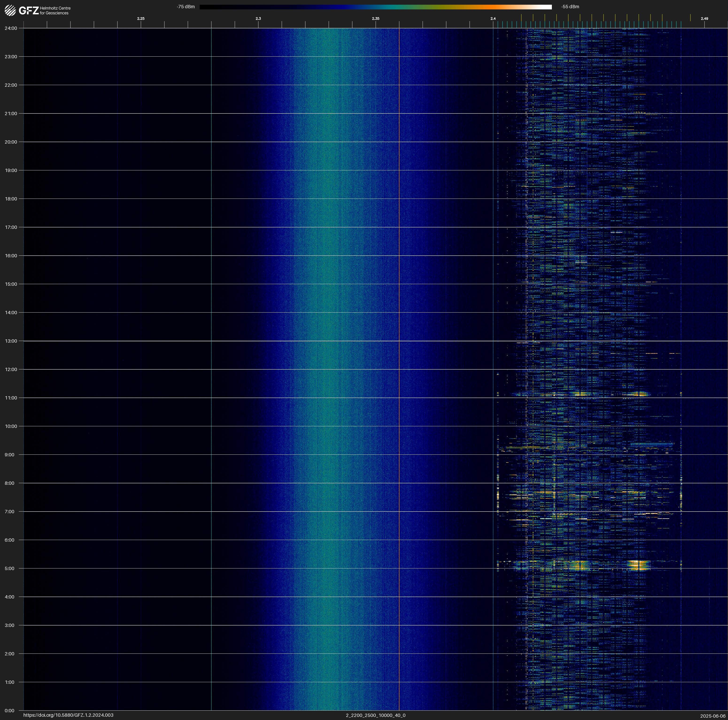Image resolution: width=728 pixels, height=720 pixels.
Task: Click the 2025-06-06 date label
Action: [x=713, y=716]
